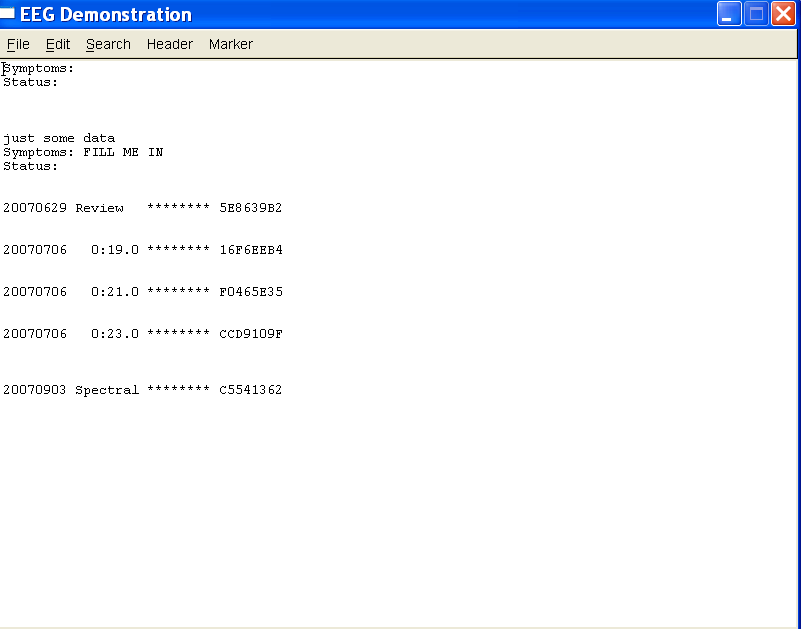This screenshot has height=629, width=801.
Task: Open the Search menu
Action: click(x=108, y=44)
